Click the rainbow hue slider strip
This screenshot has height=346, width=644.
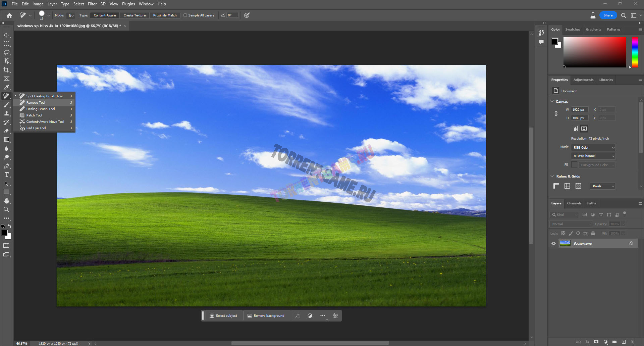(635, 52)
